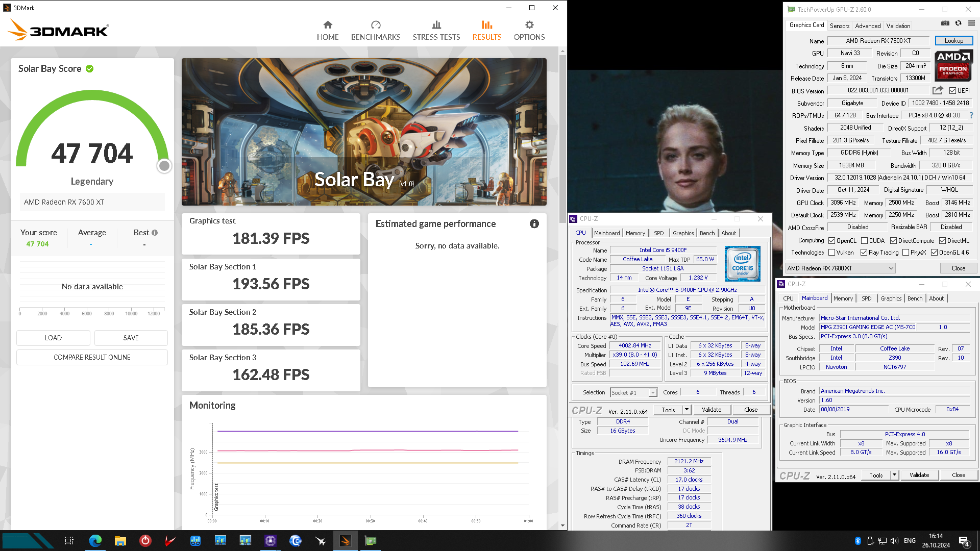Click the Solar Bay hero image
This screenshot has width=980, height=551.
pos(364,132)
